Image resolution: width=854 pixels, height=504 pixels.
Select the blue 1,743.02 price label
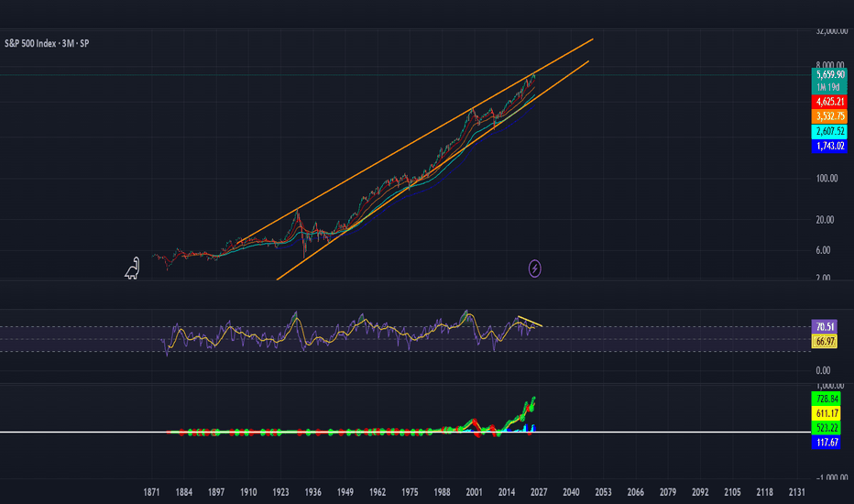point(829,146)
